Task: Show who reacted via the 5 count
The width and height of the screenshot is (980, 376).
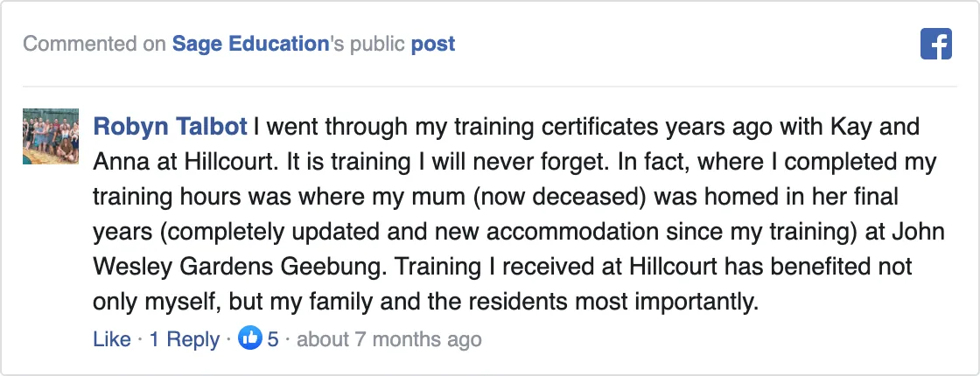Action: tap(273, 339)
